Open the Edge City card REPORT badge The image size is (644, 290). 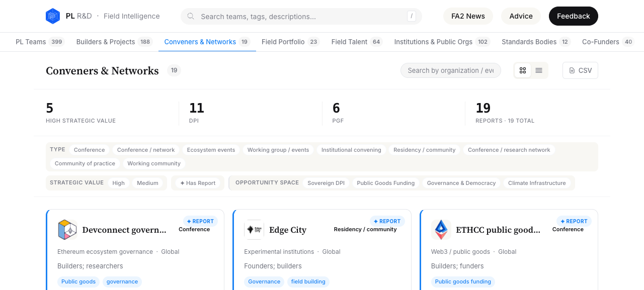[387, 221]
